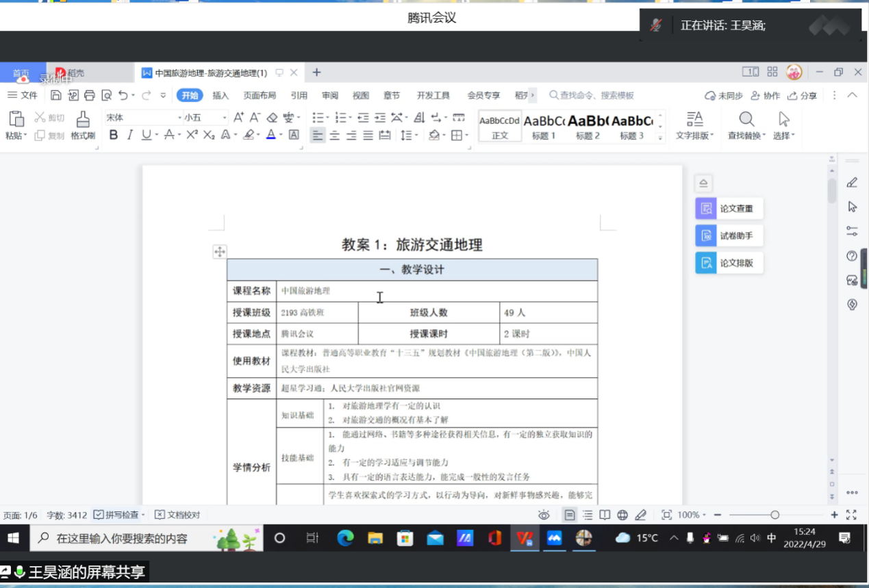Screen dimensions: 869x588
Task: Open the 试卷助手 side tool
Action: (730, 236)
